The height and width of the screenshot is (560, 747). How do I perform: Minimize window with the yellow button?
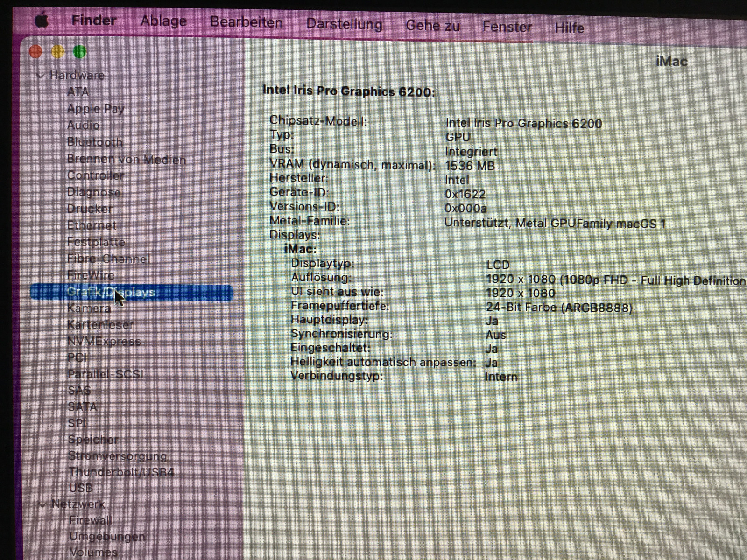[58, 51]
